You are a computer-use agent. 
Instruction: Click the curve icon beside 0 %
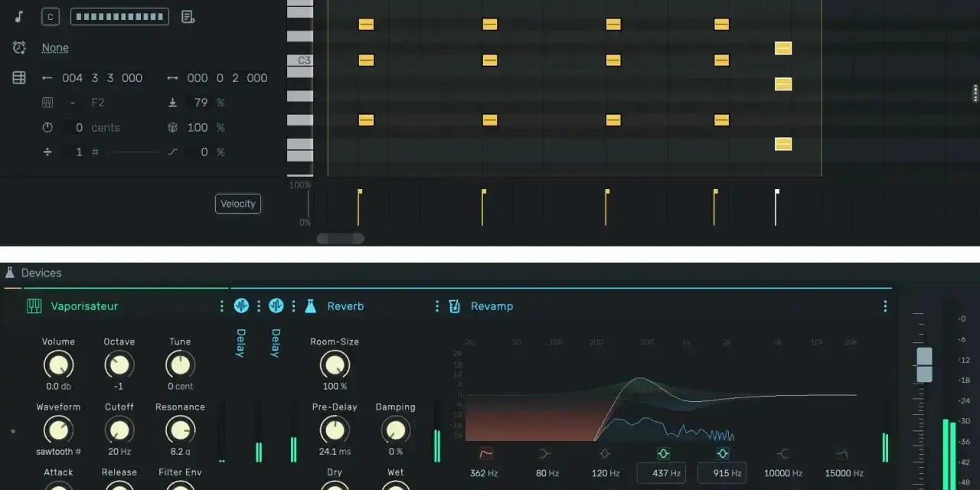[x=172, y=152]
